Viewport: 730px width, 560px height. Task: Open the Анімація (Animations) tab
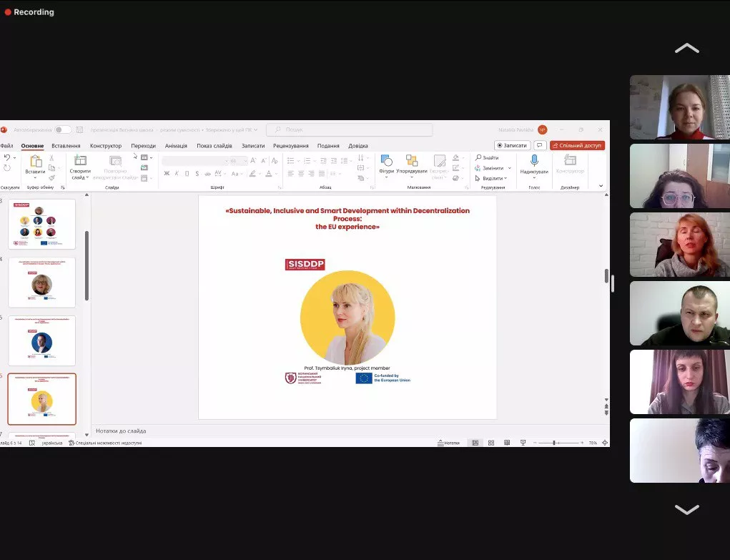click(x=176, y=146)
